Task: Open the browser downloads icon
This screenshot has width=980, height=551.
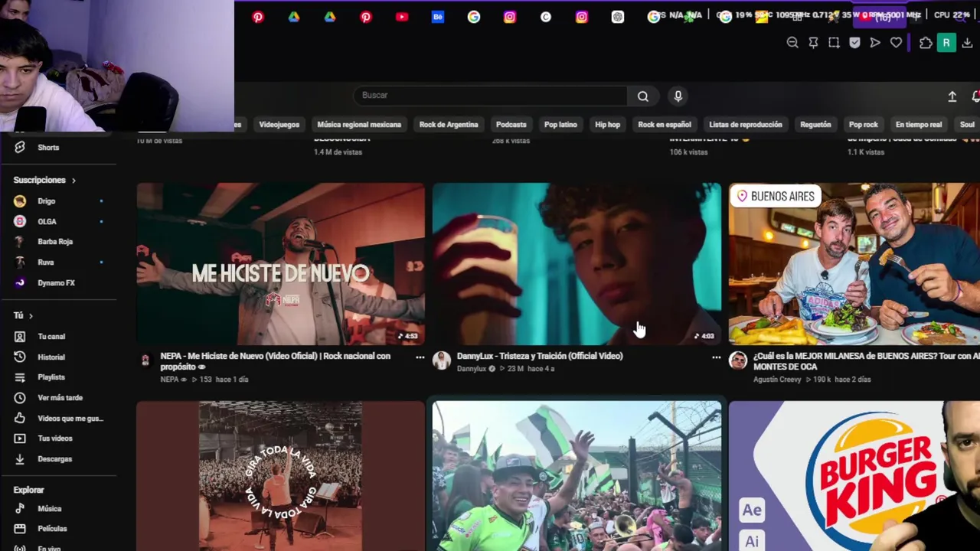Action: [x=967, y=43]
